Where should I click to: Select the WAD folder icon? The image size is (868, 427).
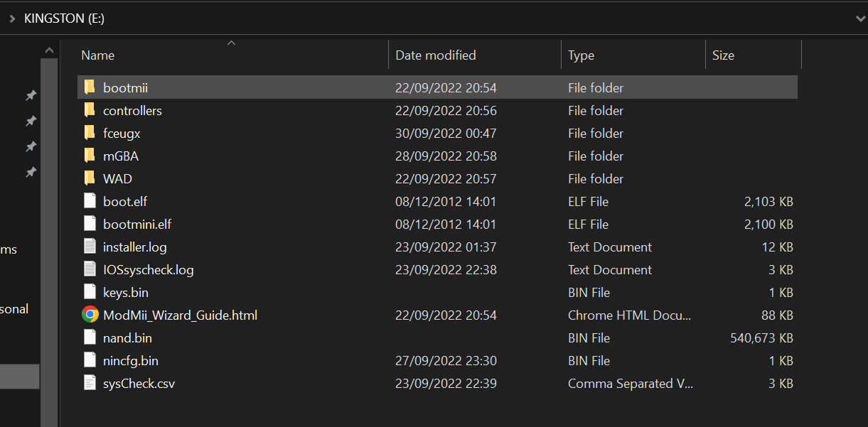tap(90, 178)
